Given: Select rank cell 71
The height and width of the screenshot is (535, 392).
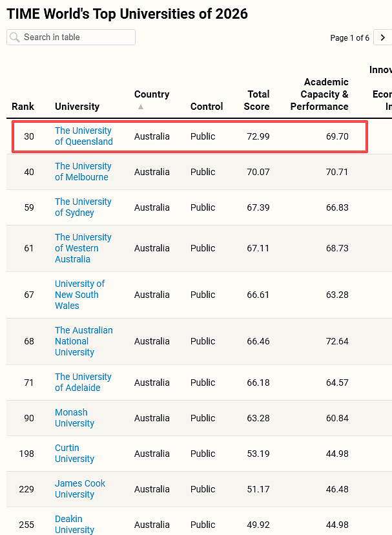Looking at the screenshot, I should pos(29,383).
